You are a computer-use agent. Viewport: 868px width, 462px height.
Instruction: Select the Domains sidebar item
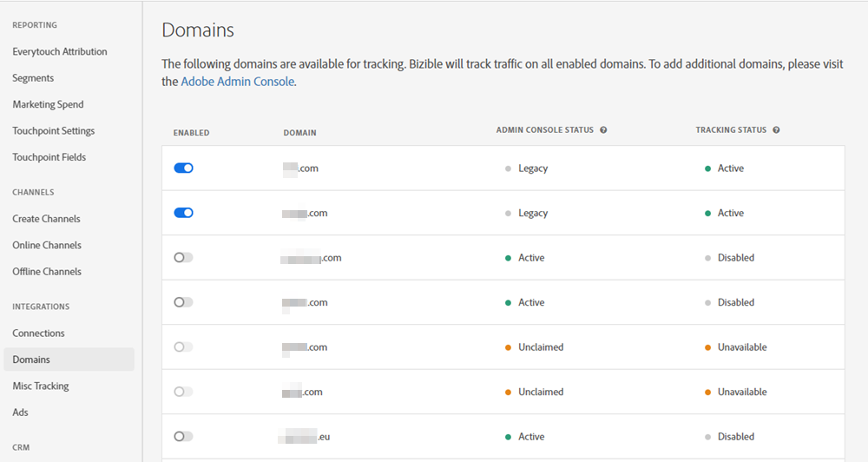pyautogui.click(x=31, y=360)
